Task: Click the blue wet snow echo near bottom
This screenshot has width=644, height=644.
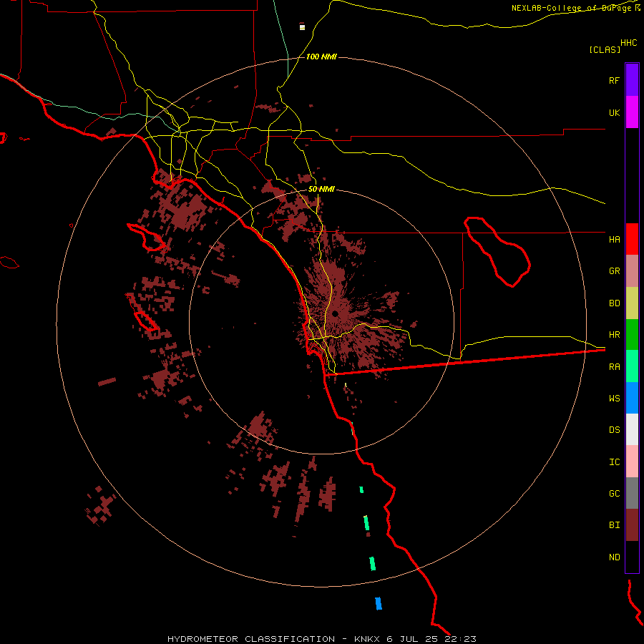Action: (379, 603)
